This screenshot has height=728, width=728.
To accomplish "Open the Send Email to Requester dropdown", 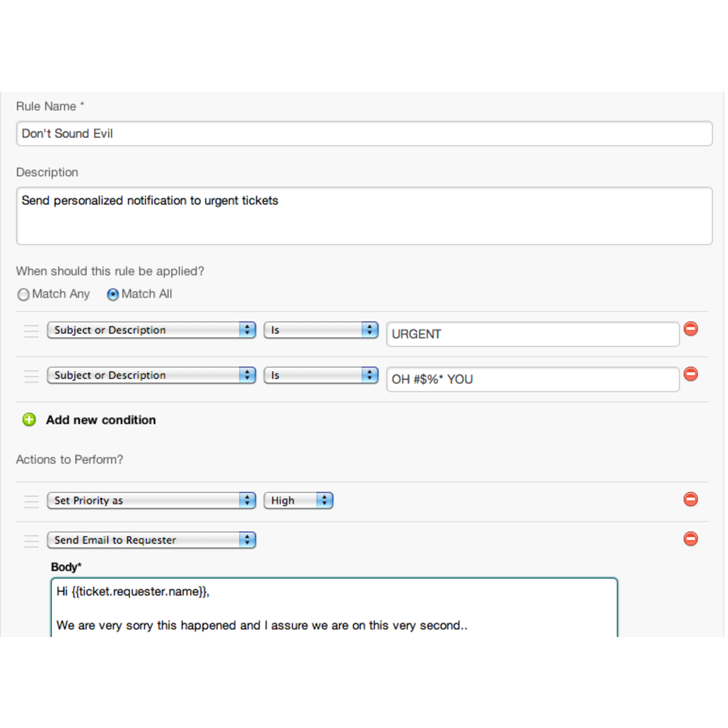I will point(151,540).
